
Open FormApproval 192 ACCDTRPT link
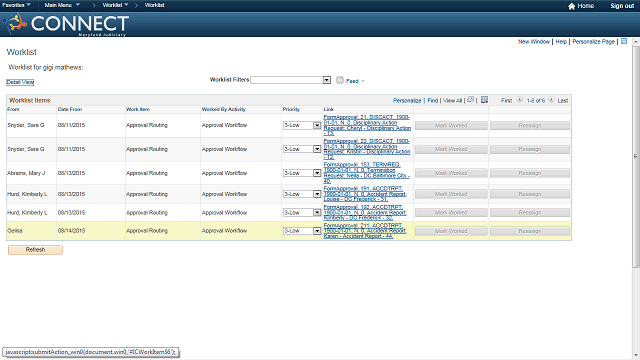tap(365, 212)
